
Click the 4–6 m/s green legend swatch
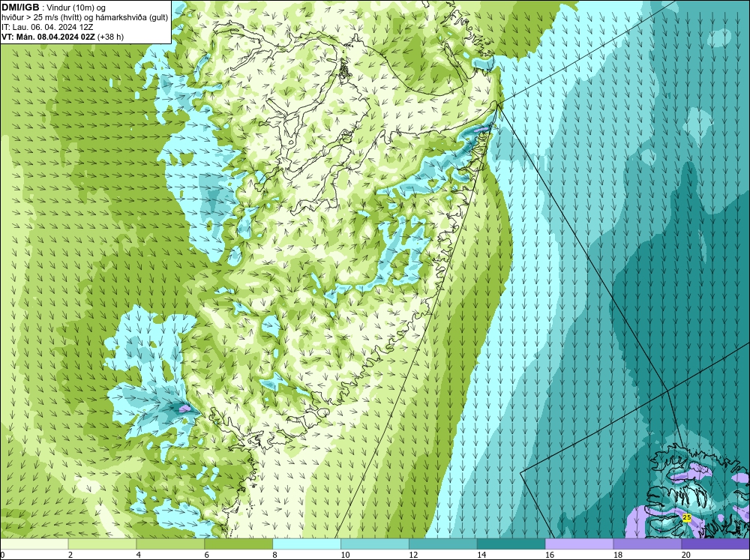[170, 544]
